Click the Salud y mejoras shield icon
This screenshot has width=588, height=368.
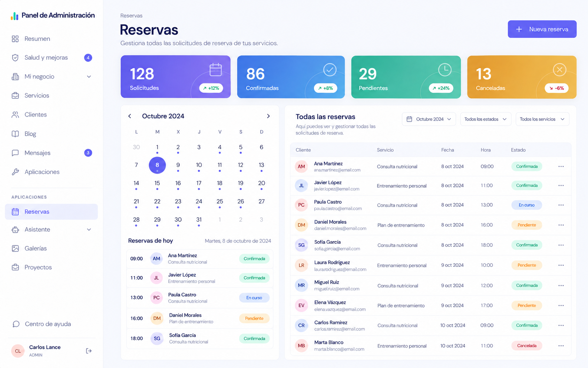[15, 57]
